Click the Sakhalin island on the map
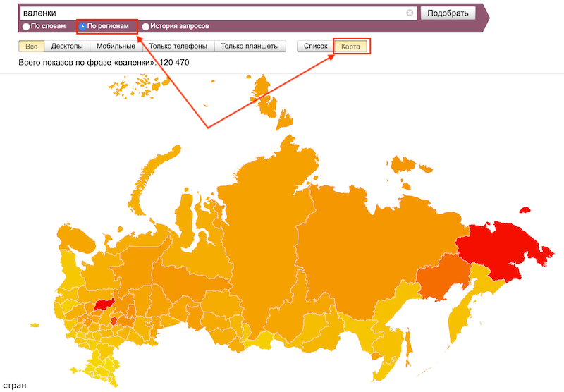Screen dimensions: 564x392 (x=409, y=347)
